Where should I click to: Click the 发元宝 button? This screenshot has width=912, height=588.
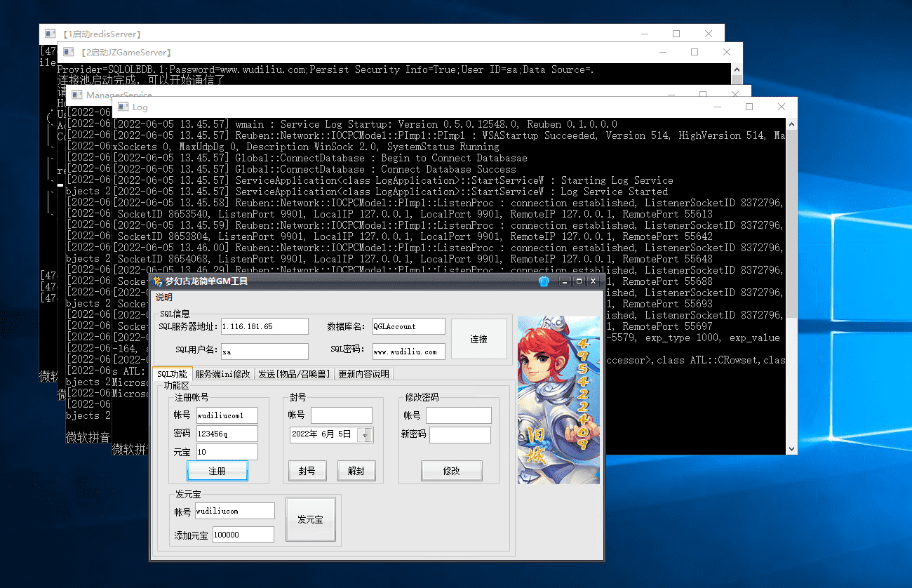(x=311, y=519)
